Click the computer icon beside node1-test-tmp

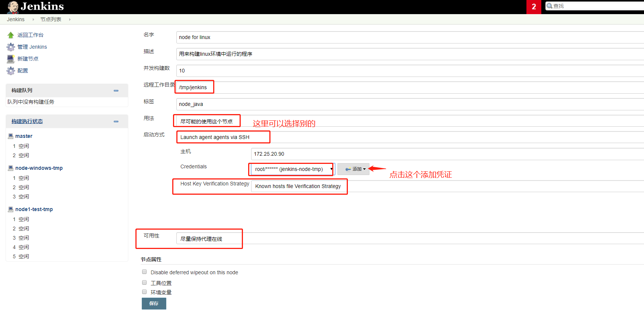(11, 209)
